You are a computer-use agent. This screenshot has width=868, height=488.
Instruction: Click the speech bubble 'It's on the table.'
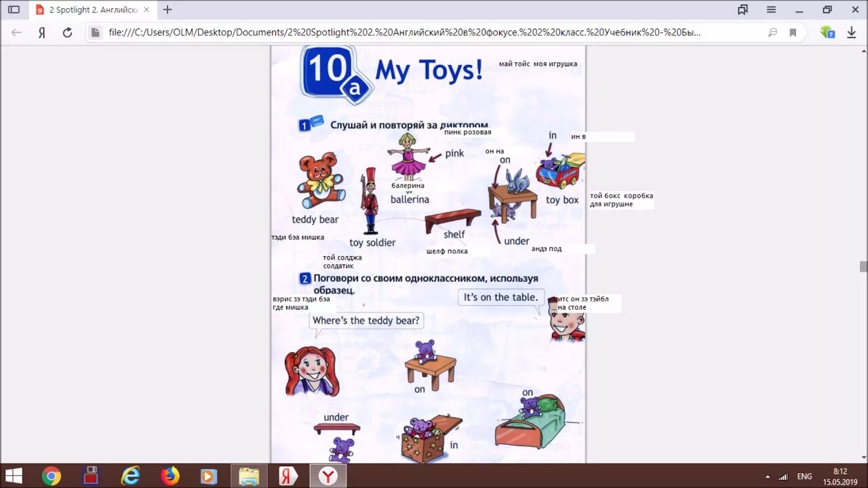pos(500,298)
